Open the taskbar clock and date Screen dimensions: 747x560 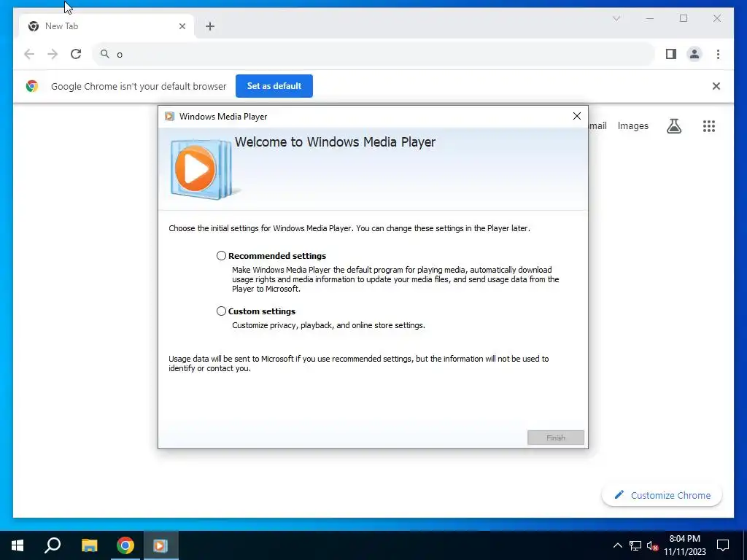pyautogui.click(x=684, y=545)
